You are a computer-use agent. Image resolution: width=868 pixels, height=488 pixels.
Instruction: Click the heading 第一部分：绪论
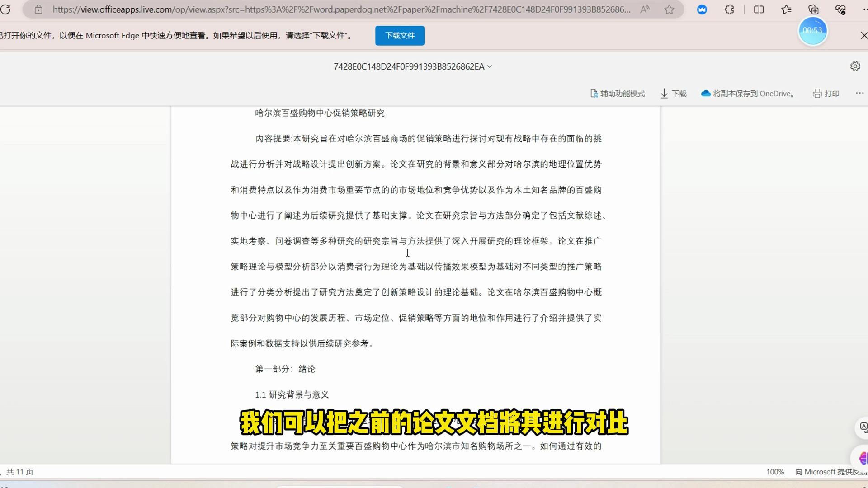tap(285, 369)
